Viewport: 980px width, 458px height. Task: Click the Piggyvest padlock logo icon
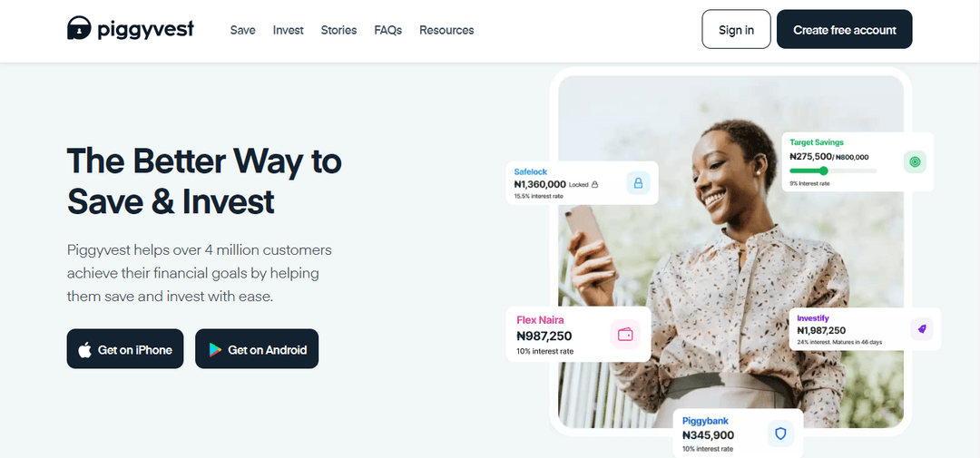click(79, 28)
